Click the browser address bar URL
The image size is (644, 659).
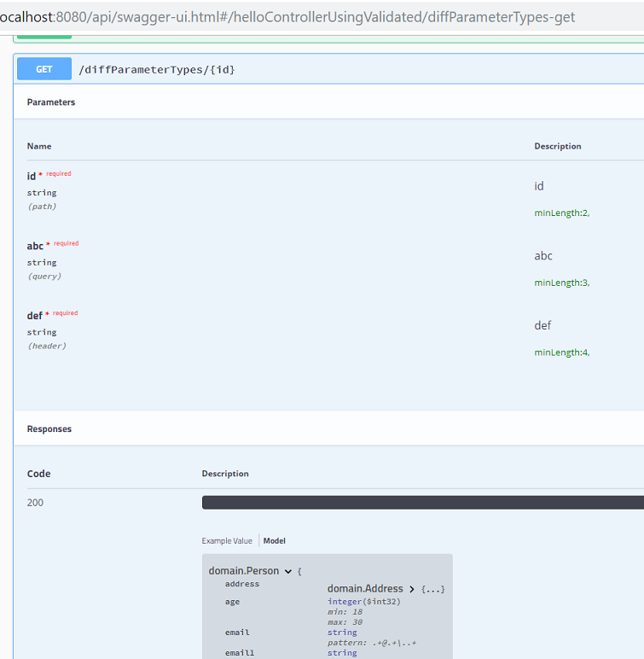(287, 17)
